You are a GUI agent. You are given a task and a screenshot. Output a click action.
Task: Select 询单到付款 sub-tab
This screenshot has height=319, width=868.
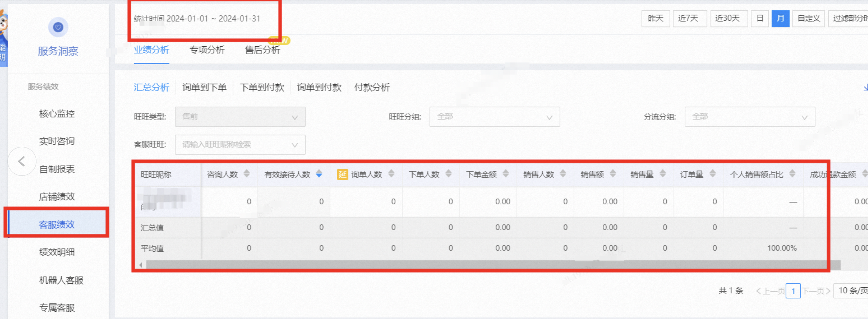pyautogui.click(x=319, y=88)
